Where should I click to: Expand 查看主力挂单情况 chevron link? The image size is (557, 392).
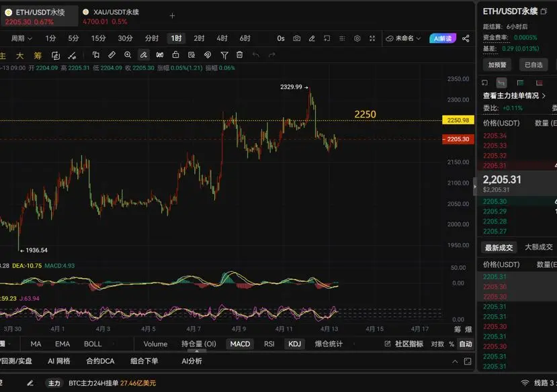click(x=514, y=95)
